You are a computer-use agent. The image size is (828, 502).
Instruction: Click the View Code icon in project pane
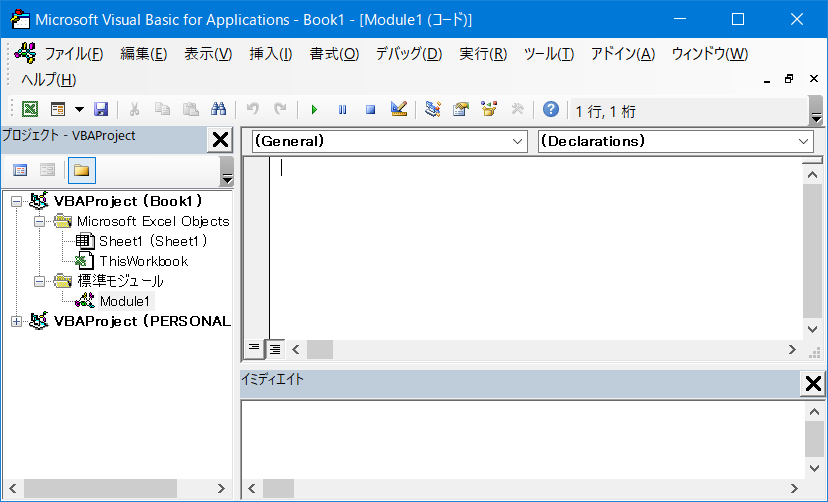pyautogui.click(x=20, y=171)
